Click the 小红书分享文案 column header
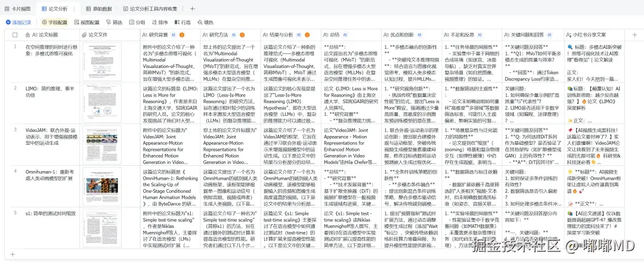The image size is (644, 263). [x=593, y=35]
